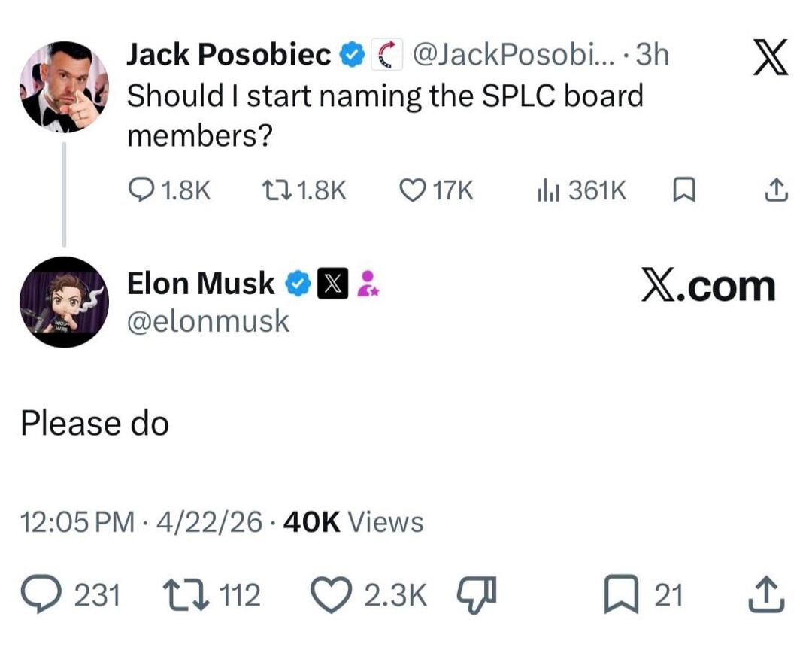
Task: Click Jack Posobiec's verified checkmark badge
Action: [x=350, y=53]
